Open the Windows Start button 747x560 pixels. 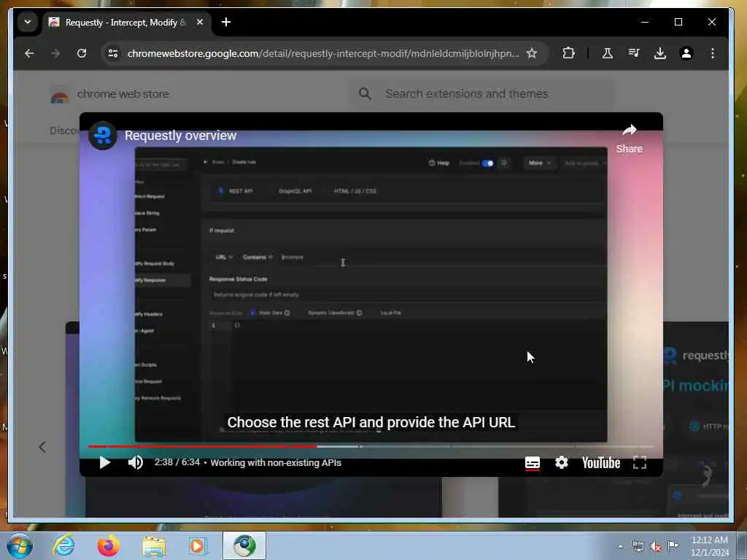point(20,545)
